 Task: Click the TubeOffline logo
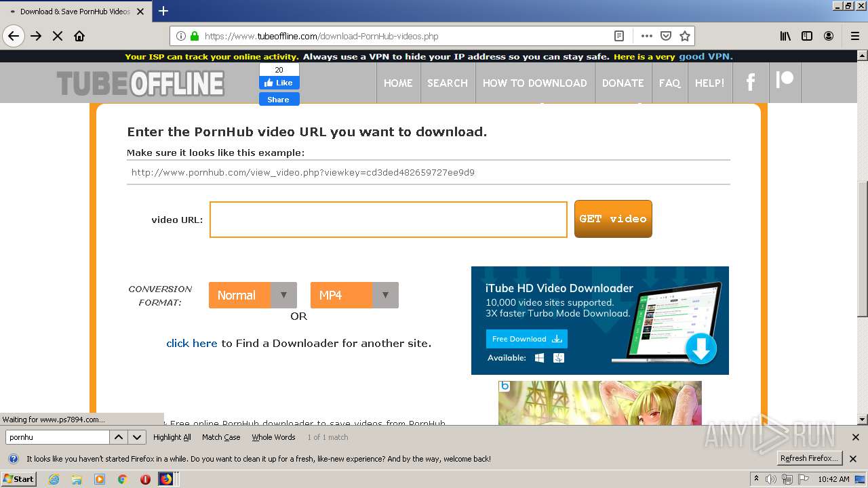click(140, 83)
